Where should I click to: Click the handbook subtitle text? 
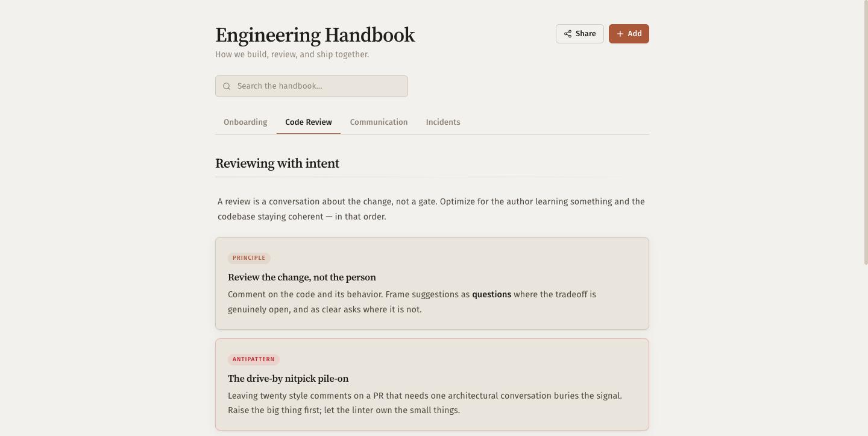292,54
